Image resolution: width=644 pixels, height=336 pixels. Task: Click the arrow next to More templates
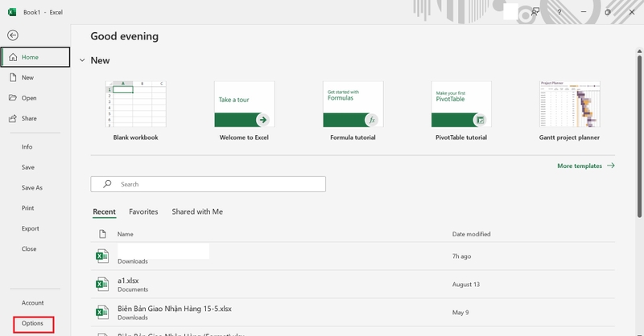tap(611, 166)
